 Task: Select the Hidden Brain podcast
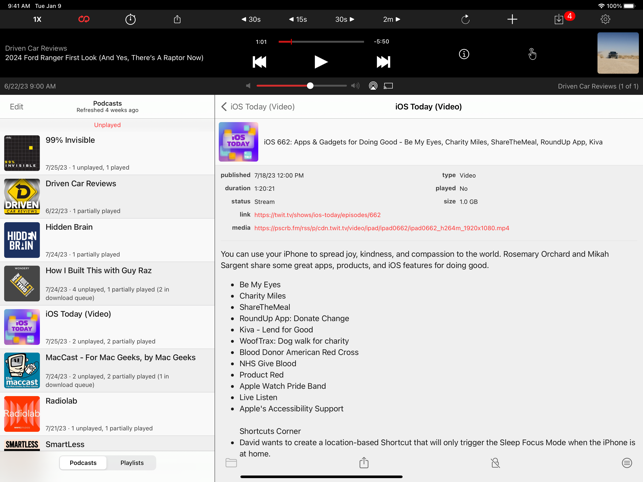click(x=107, y=240)
